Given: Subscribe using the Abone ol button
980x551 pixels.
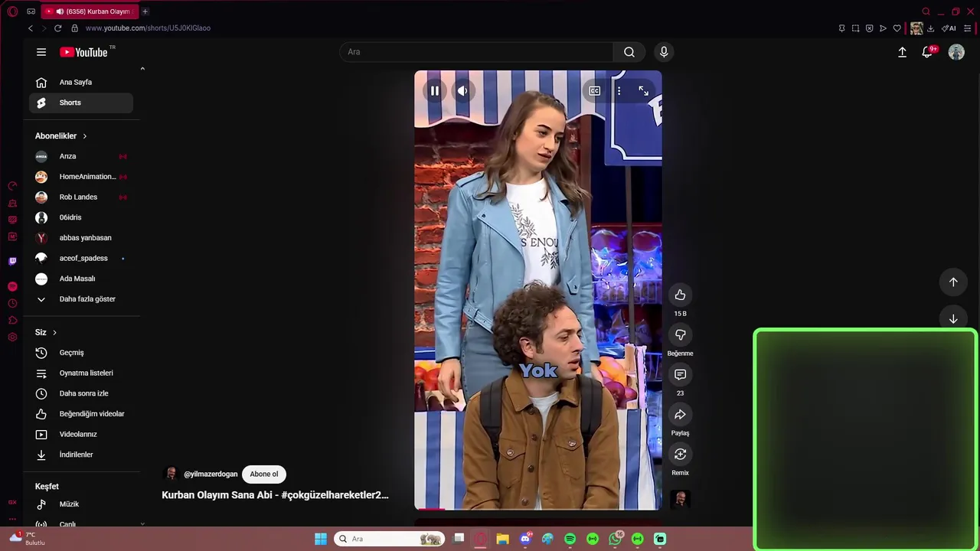Looking at the screenshot, I should pos(263,474).
